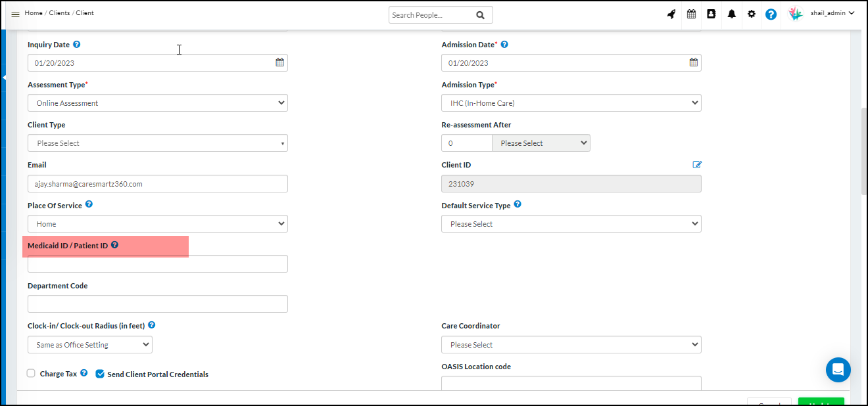The width and height of the screenshot is (868, 406).
Task: Click the help tooltip beside Medicaid ID
Action: (x=114, y=244)
